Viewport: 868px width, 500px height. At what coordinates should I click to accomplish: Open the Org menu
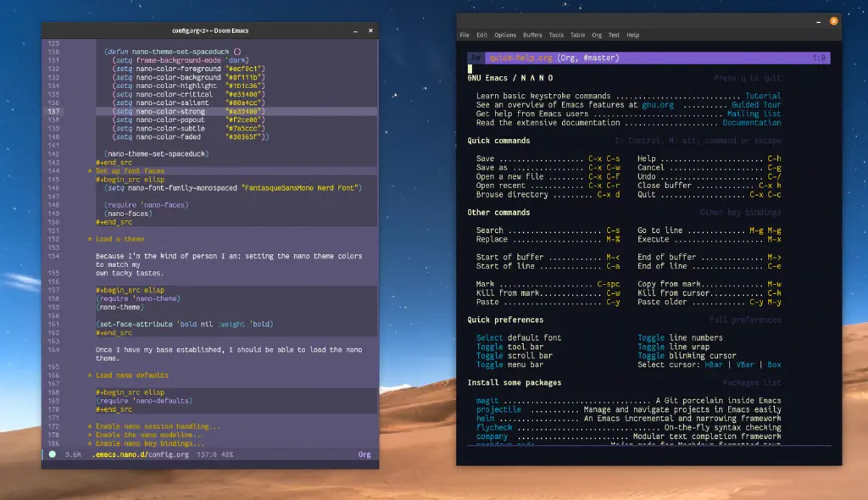click(x=597, y=35)
